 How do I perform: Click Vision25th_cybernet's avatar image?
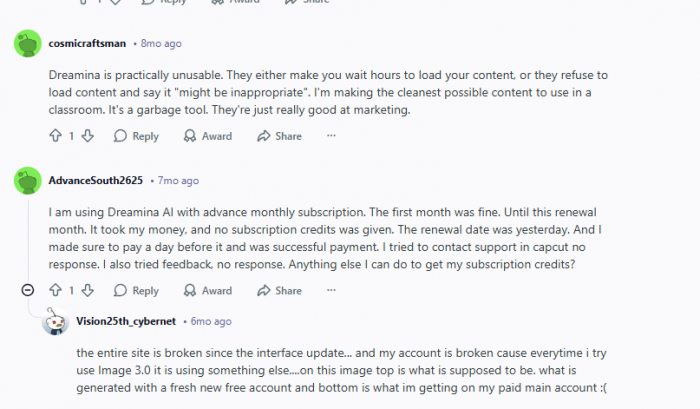(x=54, y=322)
